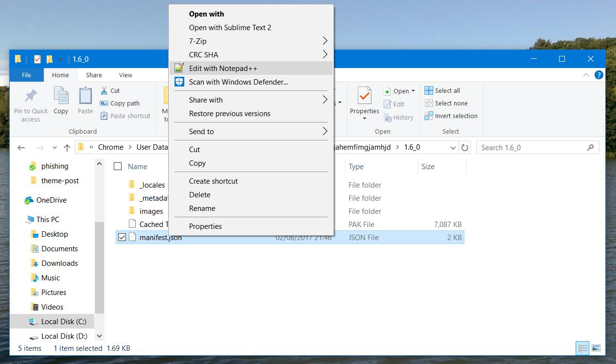This screenshot has width=616, height=364.
Task: Click the History ribbon item
Action: point(399,117)
